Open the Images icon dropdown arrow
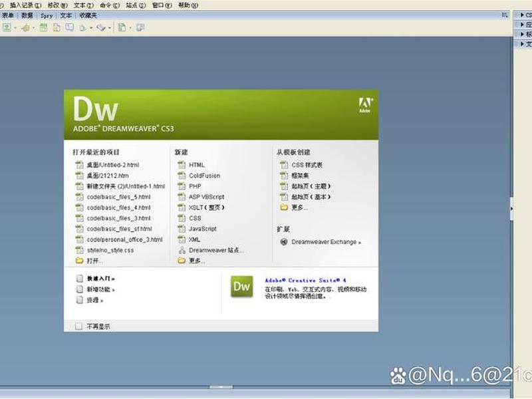 coord(15,28)
